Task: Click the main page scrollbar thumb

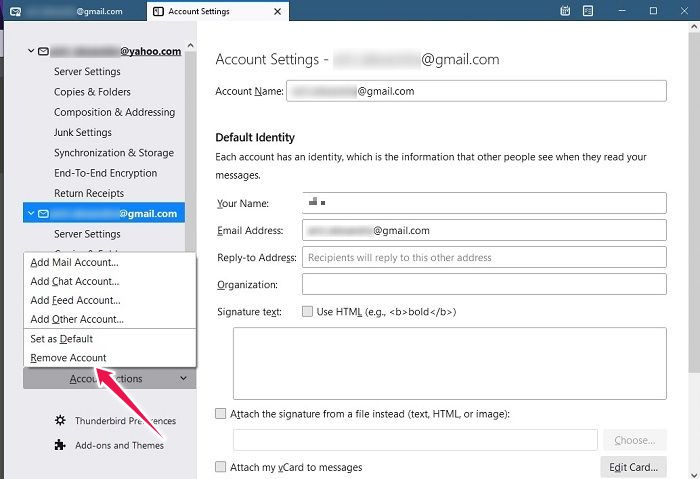Action: pos(694,201)
